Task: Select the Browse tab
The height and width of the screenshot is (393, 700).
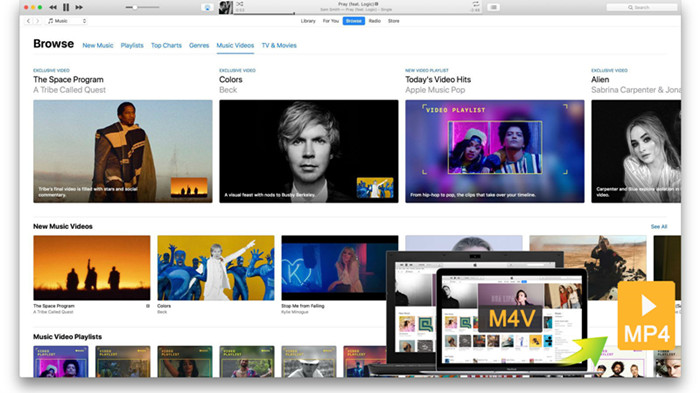Action: pyautogui.click(x=354, y=21)
